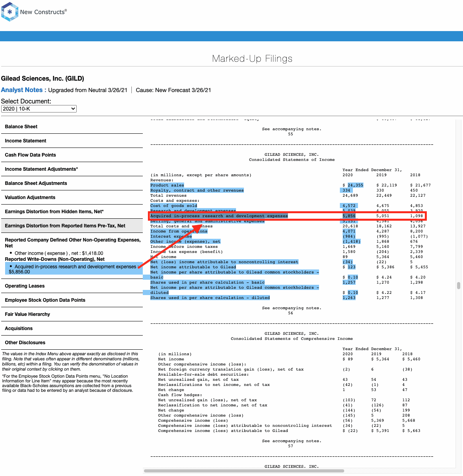
Task: Click highlighted Shares used in per share calculation – basic
Action: pyautogui.click(x=207, y=282)
